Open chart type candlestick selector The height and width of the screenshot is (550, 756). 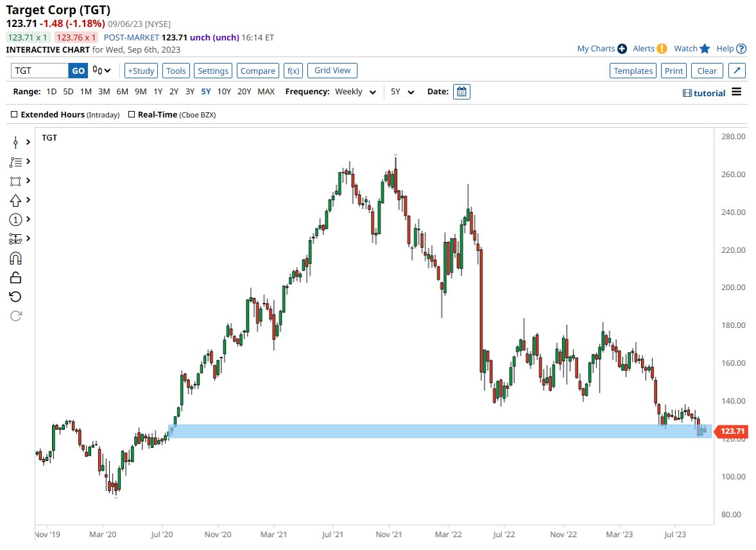coord(101,71)
